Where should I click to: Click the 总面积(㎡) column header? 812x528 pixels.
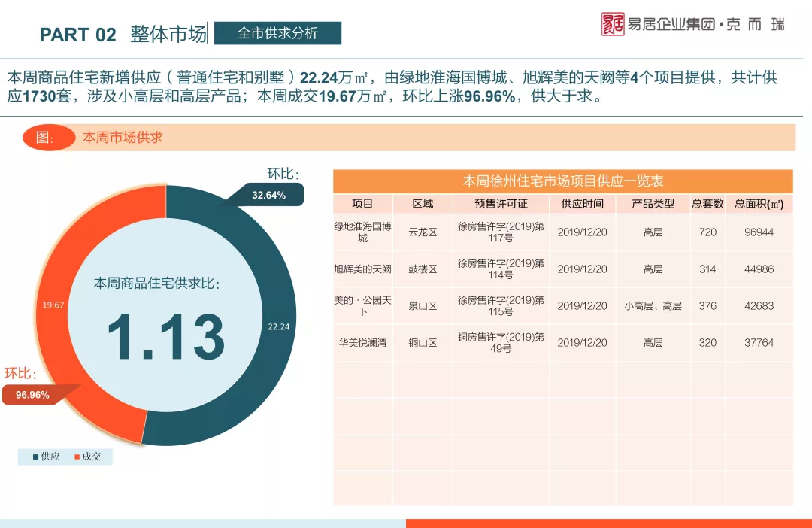pyautogui.click(x=759, y=204)
